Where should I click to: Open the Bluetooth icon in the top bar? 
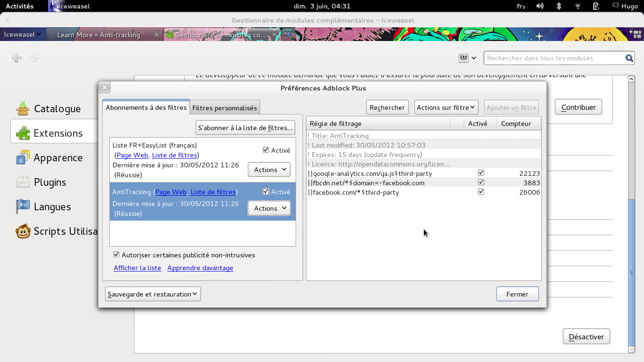point(559,6)
